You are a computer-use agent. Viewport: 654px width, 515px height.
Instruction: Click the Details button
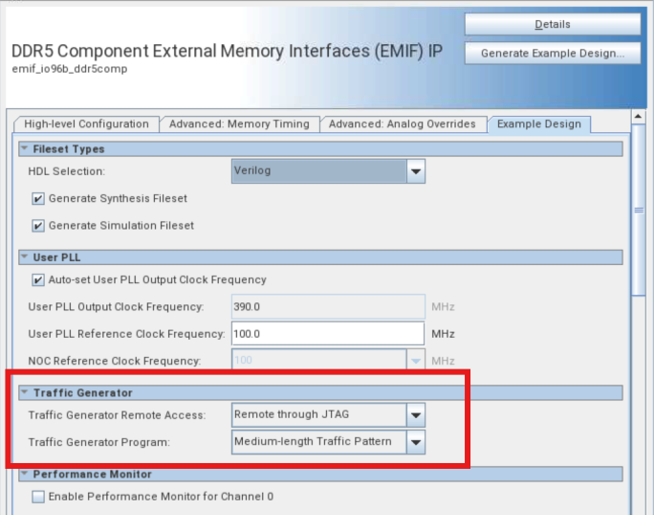[552, 24]
